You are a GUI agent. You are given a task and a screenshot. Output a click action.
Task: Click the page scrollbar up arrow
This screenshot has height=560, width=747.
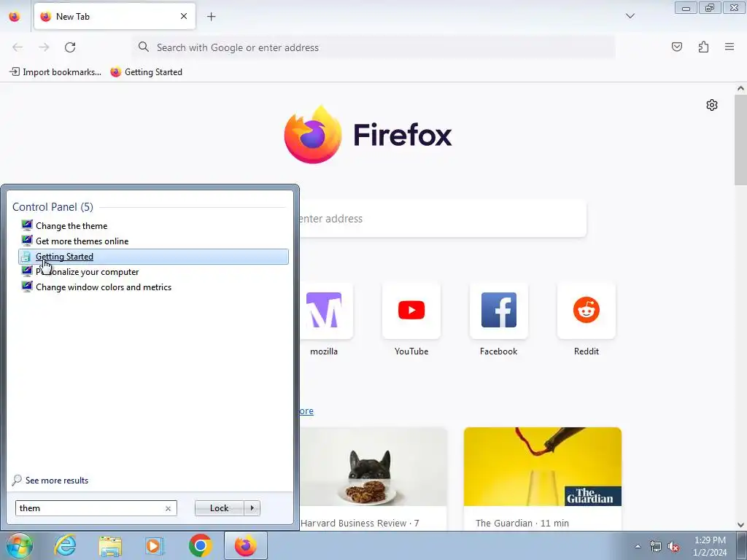(x=741, y=88)
